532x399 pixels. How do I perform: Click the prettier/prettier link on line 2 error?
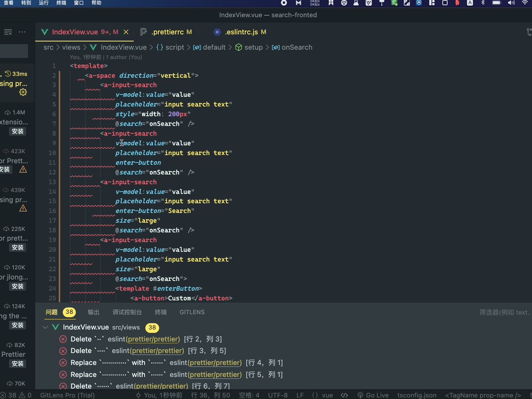(152, 339)
